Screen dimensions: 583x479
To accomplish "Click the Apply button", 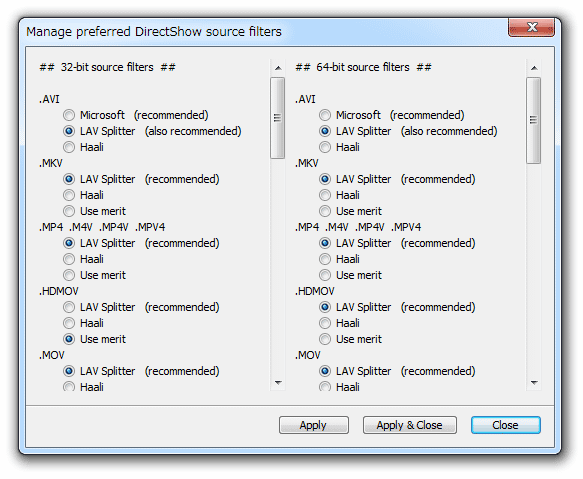I will pyautogui.click(x=314, y=425).
